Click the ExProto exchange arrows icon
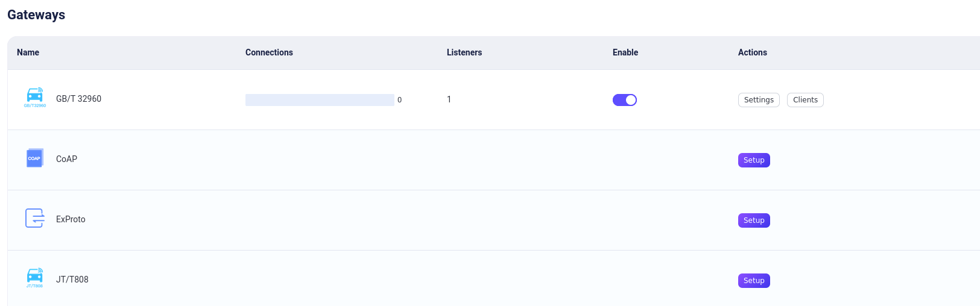 point(35,218)
